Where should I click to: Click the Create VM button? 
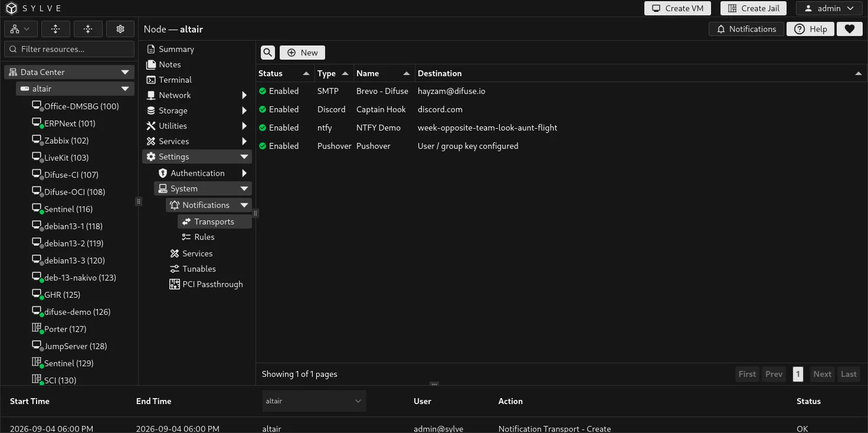(x=677, y=8)
